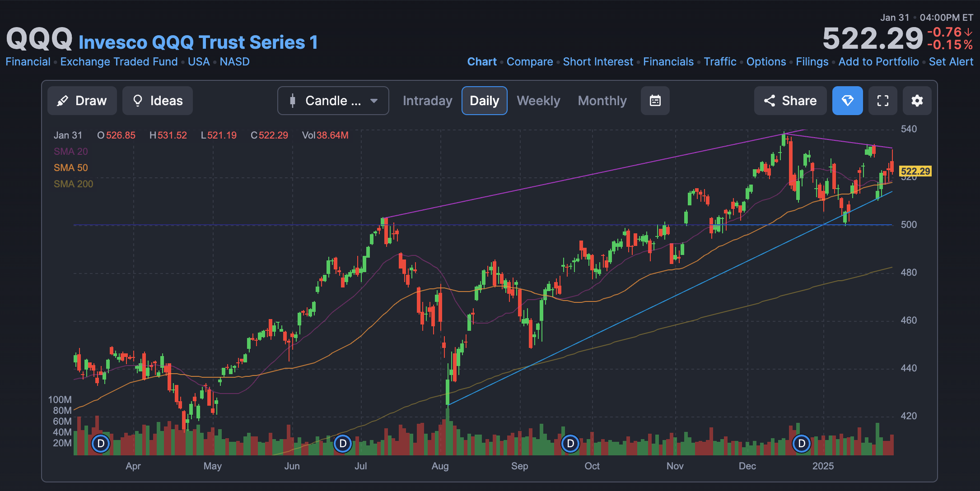980x491 pixels.
Task: Open the Traffic link
Action: pyautogui.click(x=720, y=62)
